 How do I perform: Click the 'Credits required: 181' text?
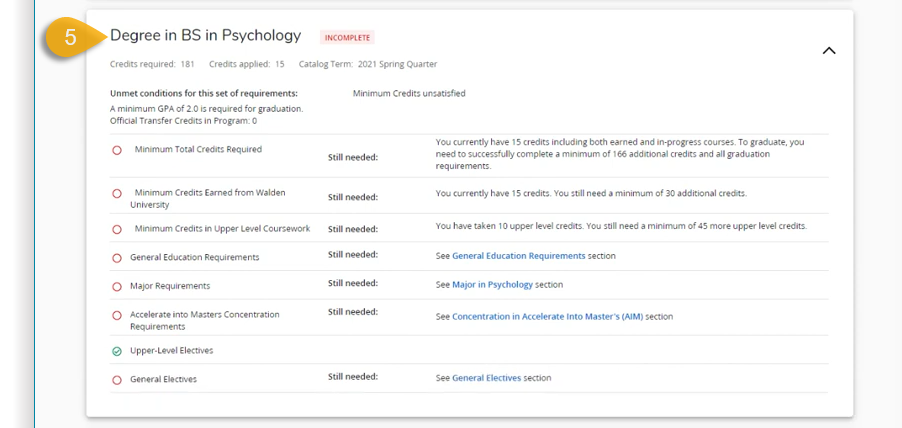pyautogui.click(x=152, y=64)
